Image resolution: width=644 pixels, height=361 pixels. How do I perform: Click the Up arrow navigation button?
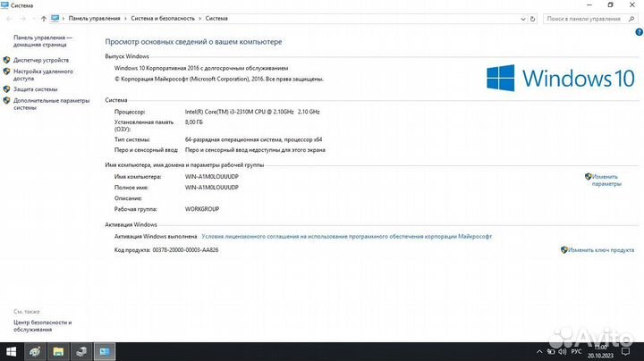[44, 19]
